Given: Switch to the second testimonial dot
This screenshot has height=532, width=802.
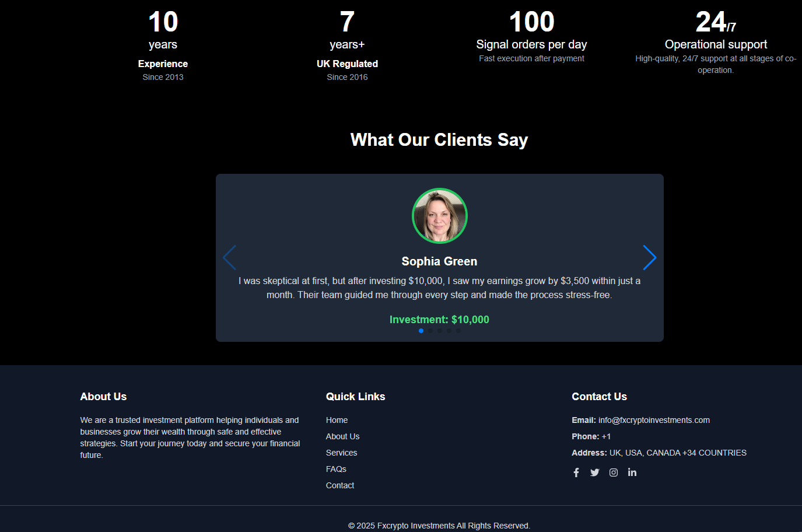Looking at the screenshot, I should pos(430,331).
